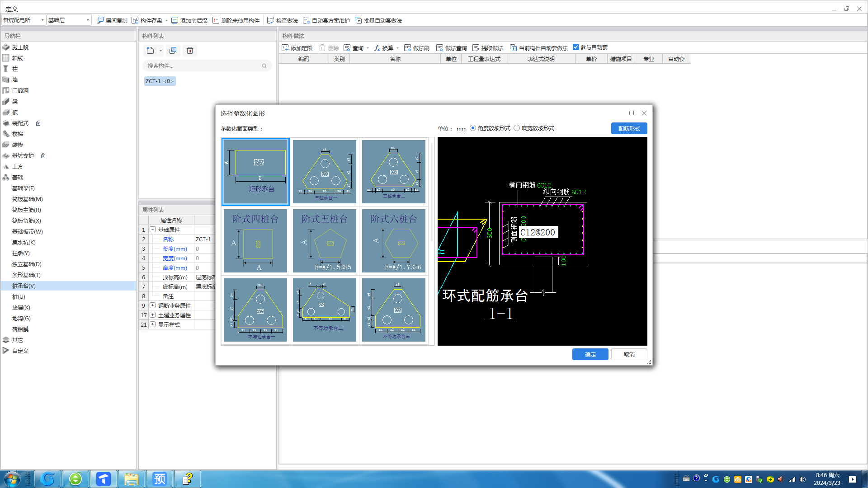Select 独立基础(D) item
Viewport: 868px width, 488px height.
click(27, 264)
